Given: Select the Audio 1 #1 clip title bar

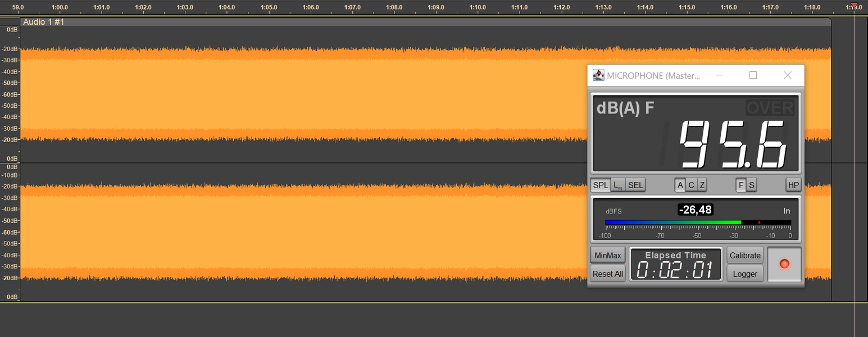Looking at the screenshot, I should 426,21.
